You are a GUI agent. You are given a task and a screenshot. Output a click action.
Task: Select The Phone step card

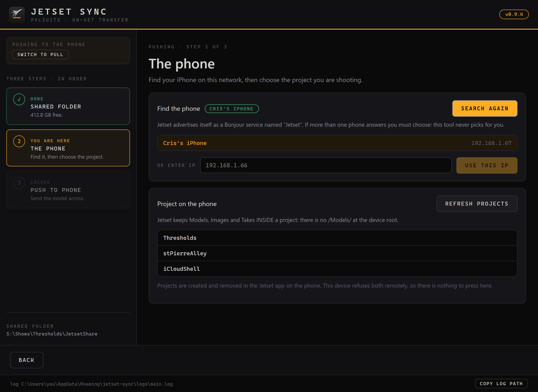(x=68, y=148)
